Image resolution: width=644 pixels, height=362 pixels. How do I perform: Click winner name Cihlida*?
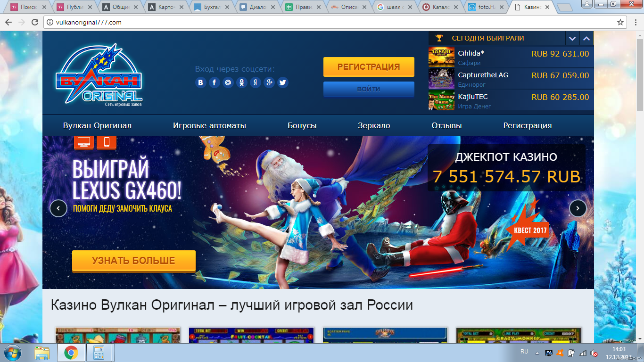(471, 53)
